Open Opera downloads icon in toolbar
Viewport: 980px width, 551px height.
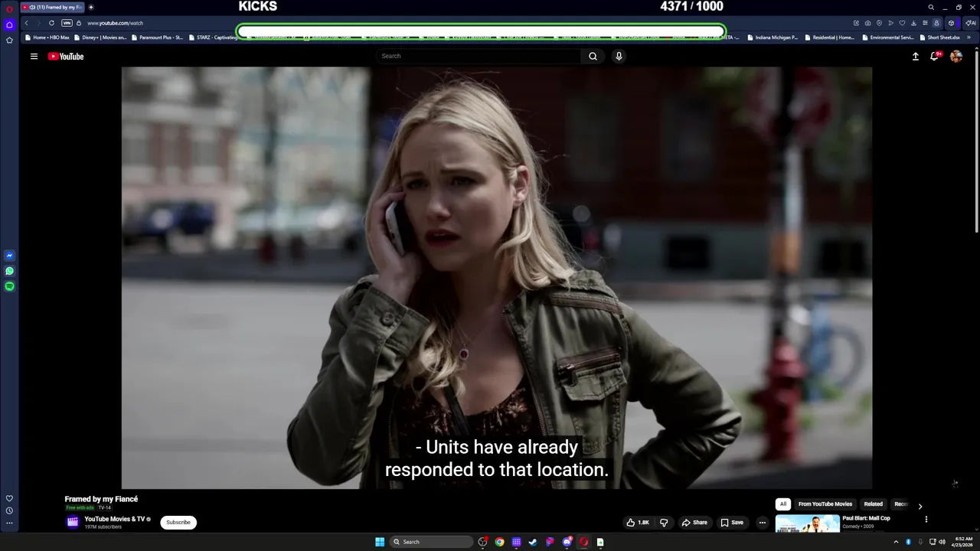pyautogui.click(x=913, y=23)
